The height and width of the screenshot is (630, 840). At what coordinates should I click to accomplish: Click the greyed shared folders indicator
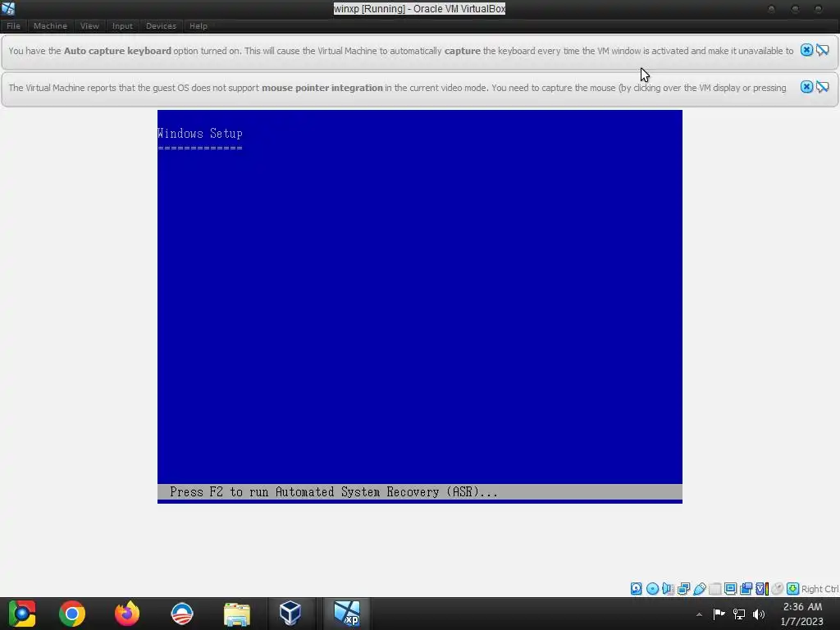click(x=714, y=589)
